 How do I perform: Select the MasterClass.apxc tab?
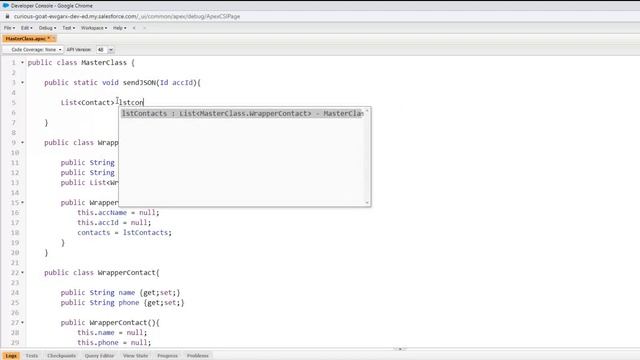point(26,38)
